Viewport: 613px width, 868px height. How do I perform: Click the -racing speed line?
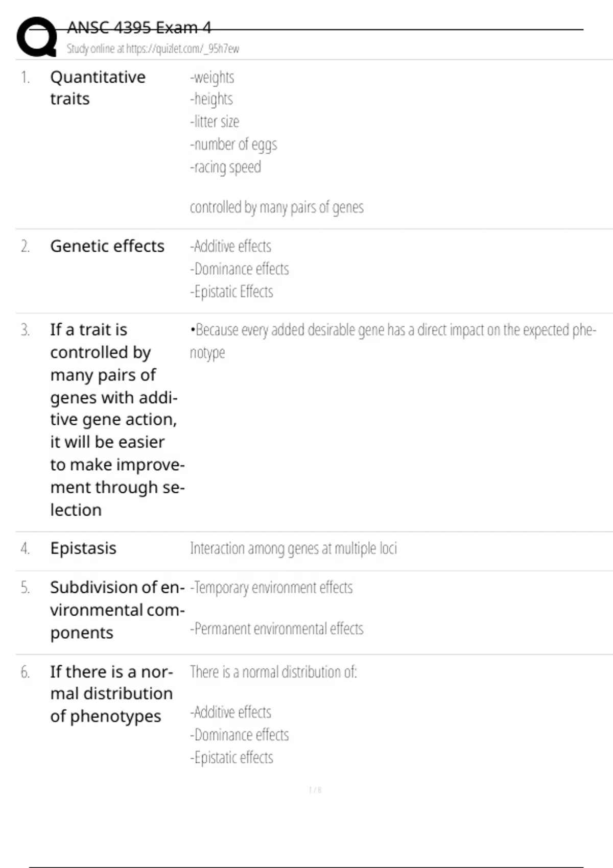click(x=225, y=167)
